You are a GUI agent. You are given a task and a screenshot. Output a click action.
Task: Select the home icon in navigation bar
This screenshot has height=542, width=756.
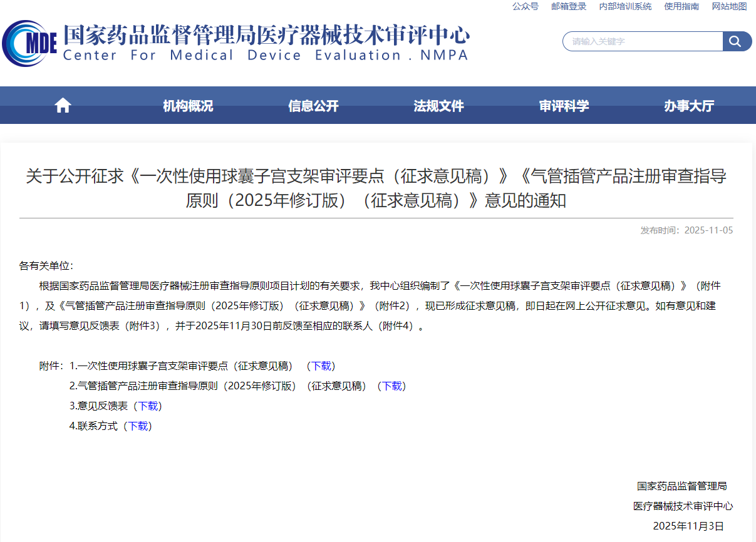pyautogui.click(x=62, y=105)
